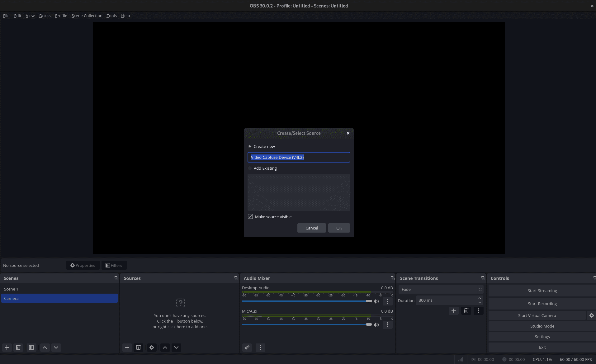Remove selected scene with trash icon

point(18,347)
